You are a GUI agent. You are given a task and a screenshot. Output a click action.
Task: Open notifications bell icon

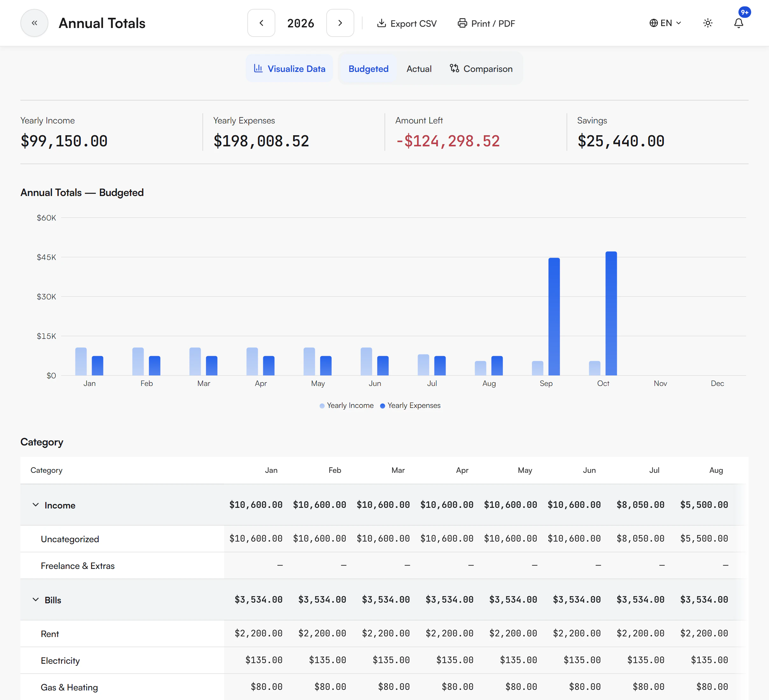[x=738, y=23]
